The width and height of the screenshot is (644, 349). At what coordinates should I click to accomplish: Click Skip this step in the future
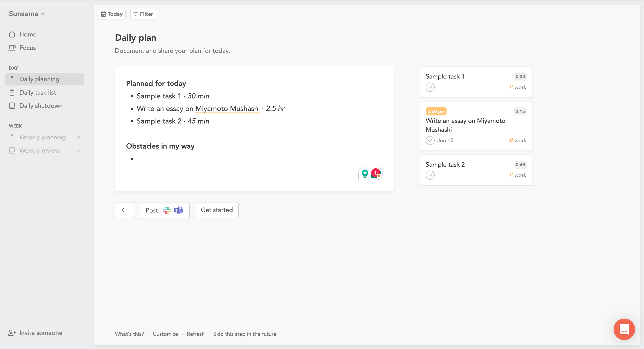tap(244, 334)
